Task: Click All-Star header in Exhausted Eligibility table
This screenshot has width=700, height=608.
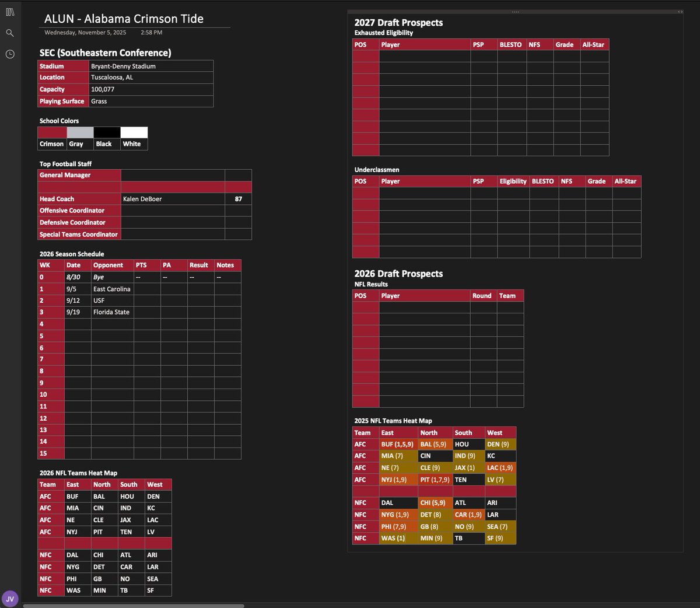Action: point(594,44)
